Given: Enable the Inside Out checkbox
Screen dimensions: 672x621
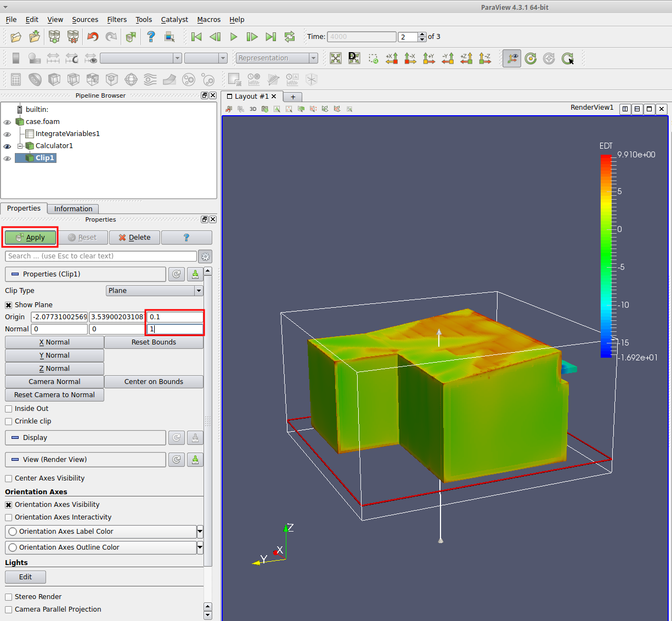Looking at the screenshot, I should (9, 409).
